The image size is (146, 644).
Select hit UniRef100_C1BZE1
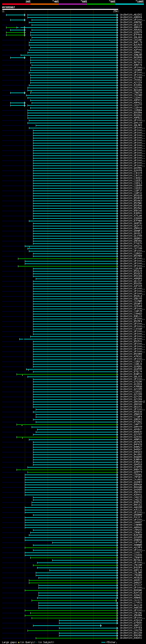click(131, 180)
